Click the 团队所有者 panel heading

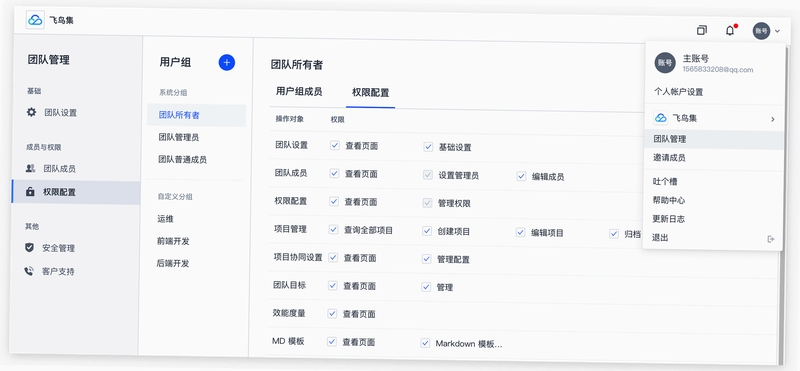(297, 65)
